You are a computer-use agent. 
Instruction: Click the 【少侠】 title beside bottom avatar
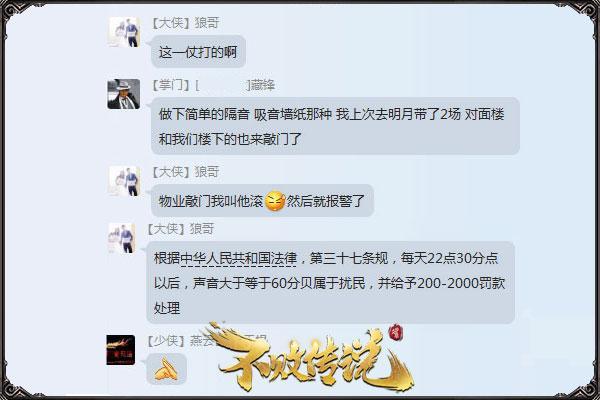(x=166, y=340)
